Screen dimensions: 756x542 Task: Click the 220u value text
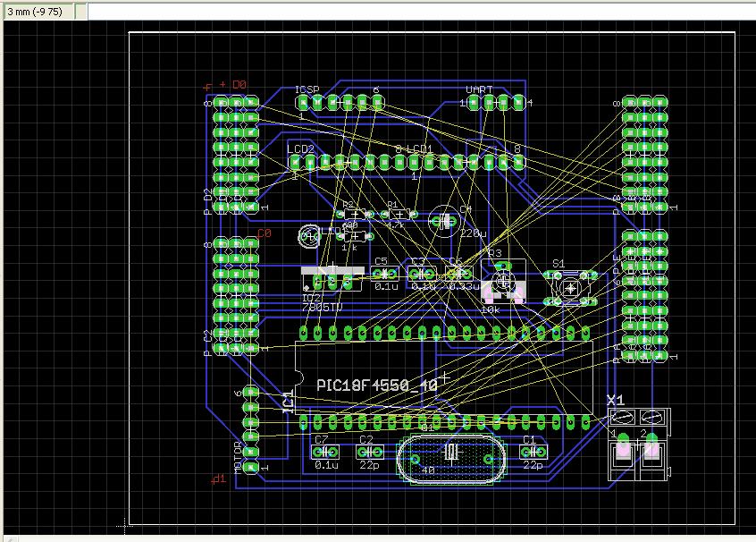pyautogui.click(x=473, y=233)
